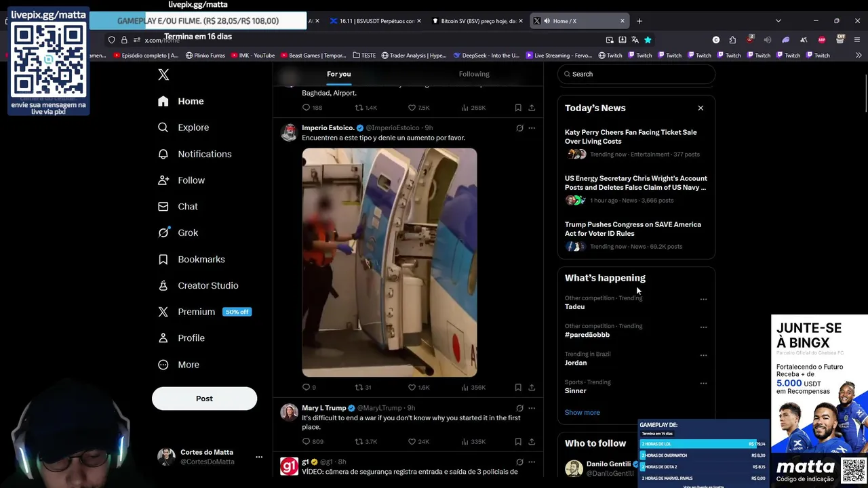Open Profile from the sidebar

(181, 338)
